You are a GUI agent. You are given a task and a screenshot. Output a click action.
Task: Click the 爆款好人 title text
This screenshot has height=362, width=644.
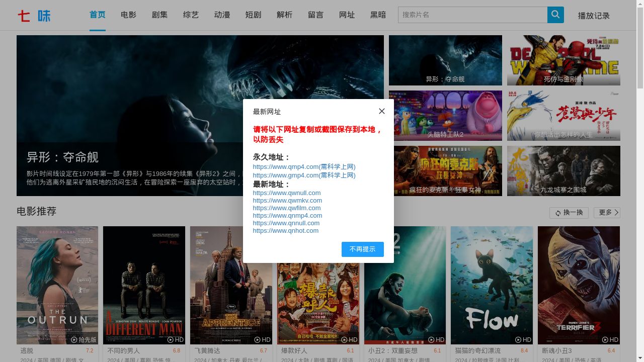click(x=294, y=350)
